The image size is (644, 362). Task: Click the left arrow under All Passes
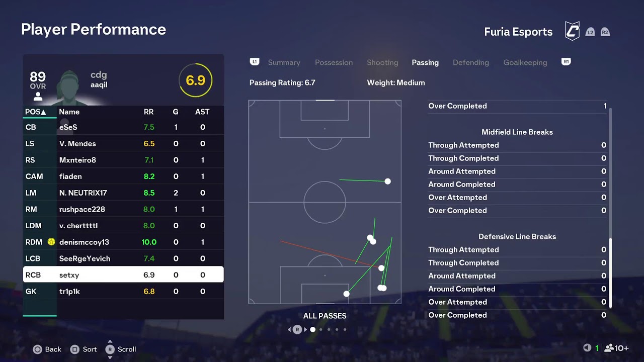(x=289, y=330)
